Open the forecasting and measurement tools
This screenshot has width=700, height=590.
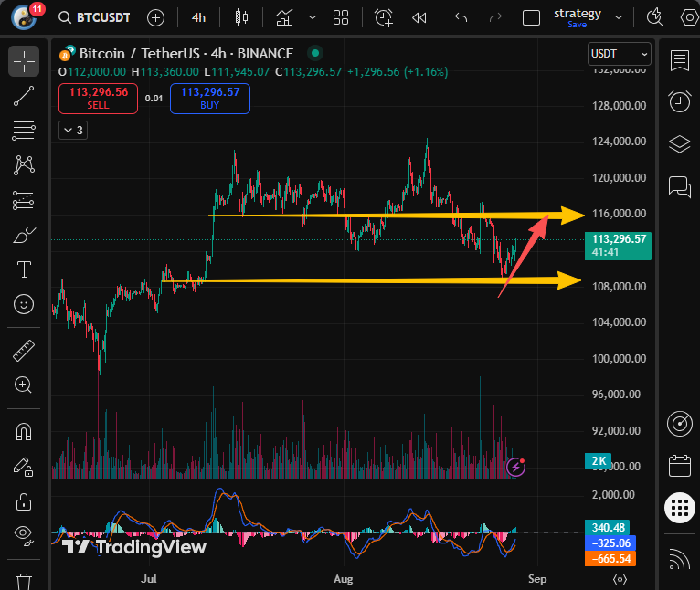pos(24,200)
